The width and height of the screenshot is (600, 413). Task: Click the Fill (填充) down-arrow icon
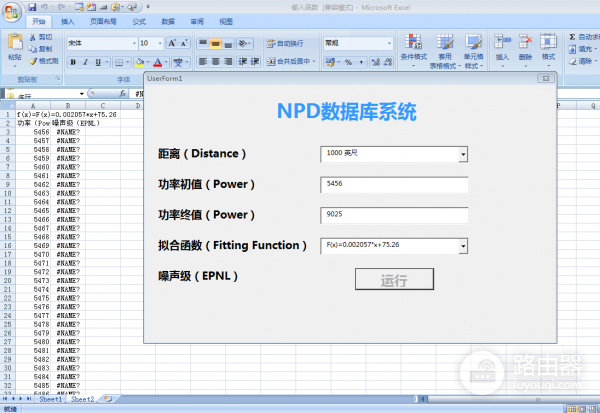pos(572,49)
